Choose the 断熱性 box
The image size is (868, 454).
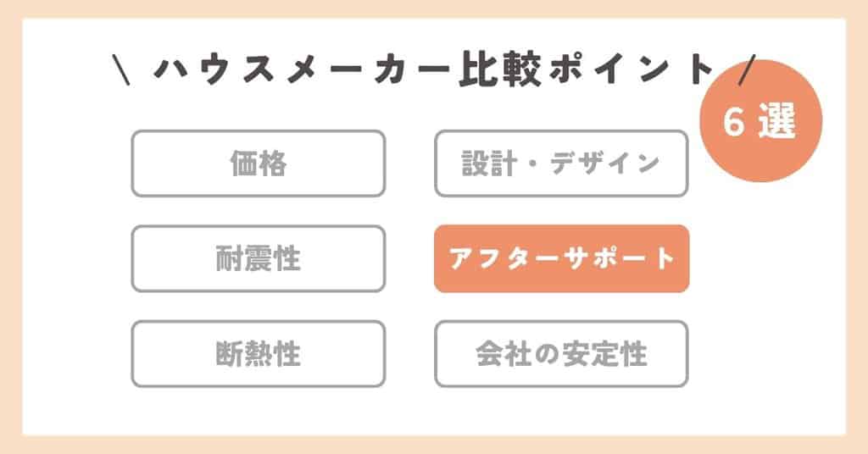click(x=258, y=353)
